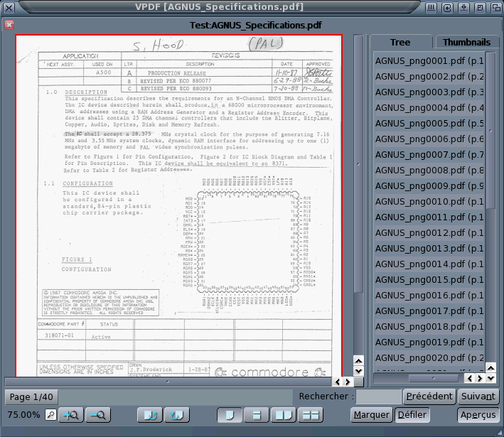The width and height of the screenshot is (504, 437).
Task: Select AGNUS_png0014.pdf in the tree
Action: [x=429, y=264]
